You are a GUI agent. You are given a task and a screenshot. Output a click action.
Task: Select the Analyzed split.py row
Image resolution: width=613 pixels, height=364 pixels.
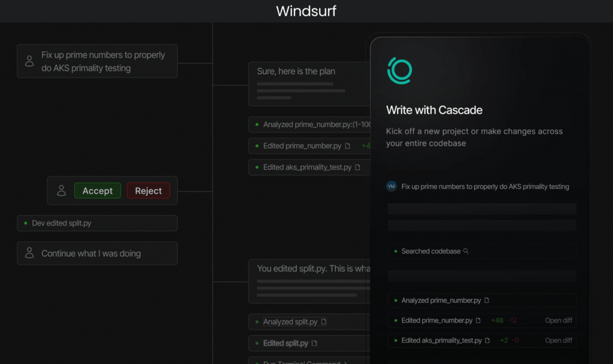tap(309, 321)
